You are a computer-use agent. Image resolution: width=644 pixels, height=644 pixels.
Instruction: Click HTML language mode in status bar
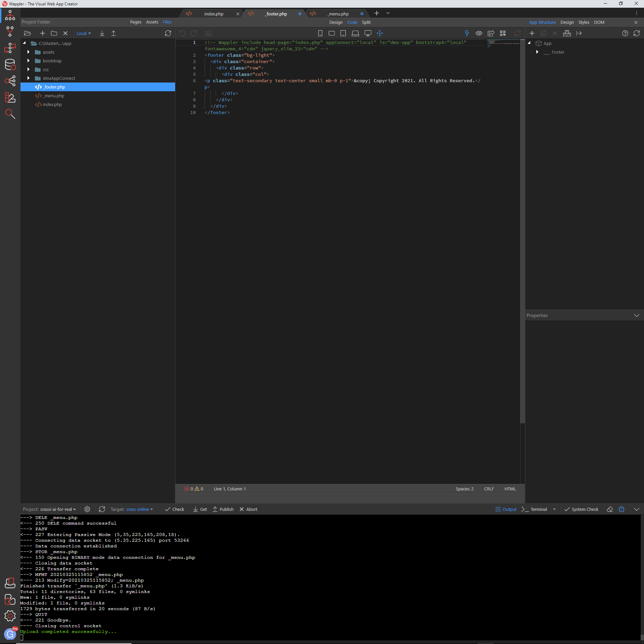click(510, 489)
